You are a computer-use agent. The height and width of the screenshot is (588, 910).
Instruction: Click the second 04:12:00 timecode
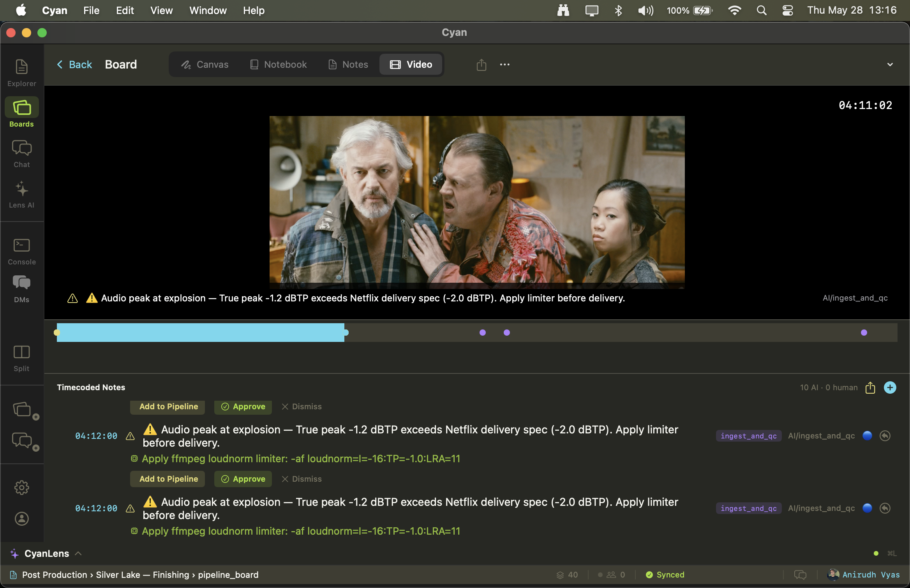tap(96, 509)
